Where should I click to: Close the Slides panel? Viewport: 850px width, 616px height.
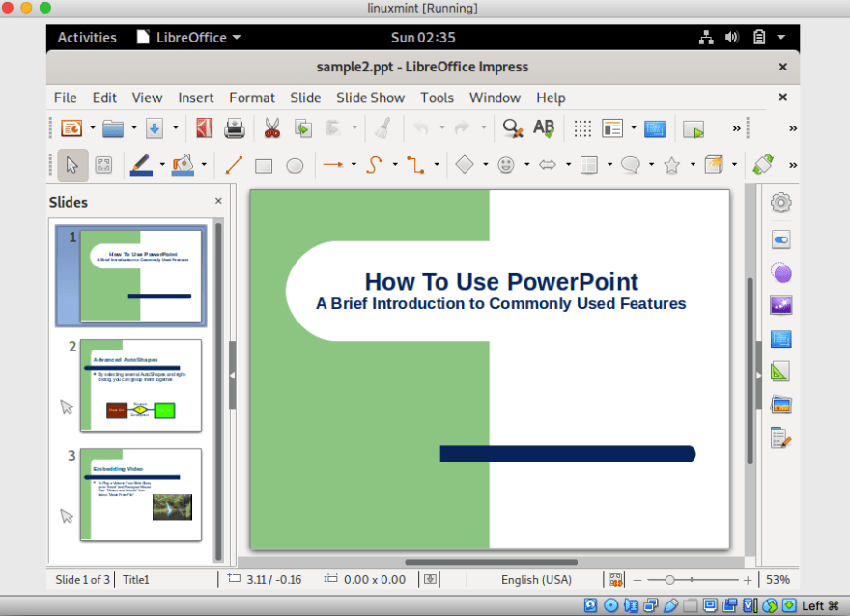coord(218,201)
